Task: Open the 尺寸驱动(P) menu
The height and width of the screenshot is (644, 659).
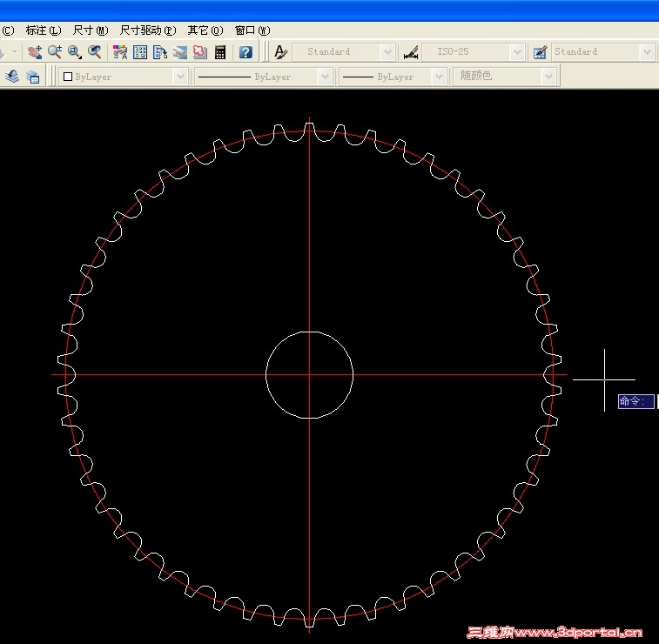Action: pos(148,30)
